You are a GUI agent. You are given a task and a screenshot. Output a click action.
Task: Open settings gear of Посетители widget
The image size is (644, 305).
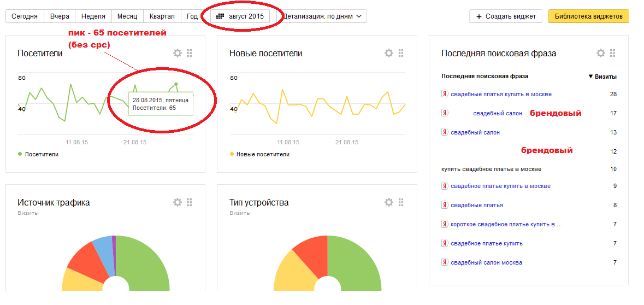[x=178, y=53]
